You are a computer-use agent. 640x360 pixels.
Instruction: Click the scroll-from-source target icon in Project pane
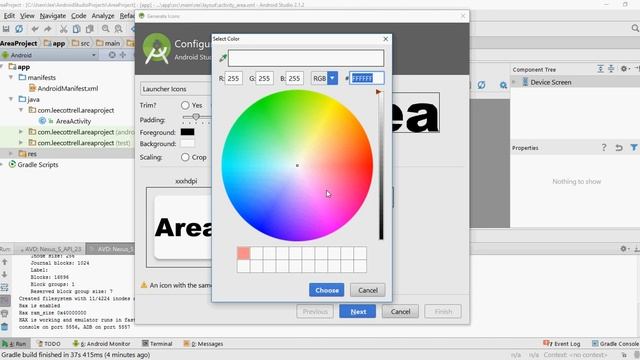[112, 55]
